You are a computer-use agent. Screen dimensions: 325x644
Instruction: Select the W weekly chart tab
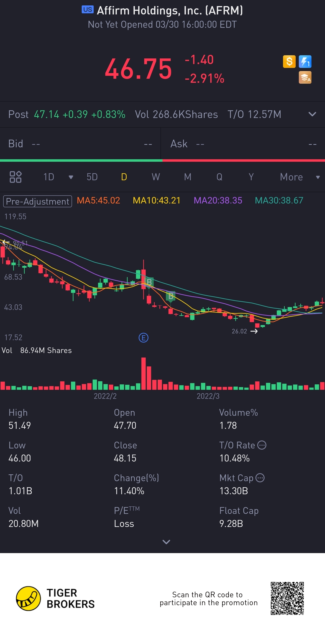pyautogui.click(x=156, y=177)
